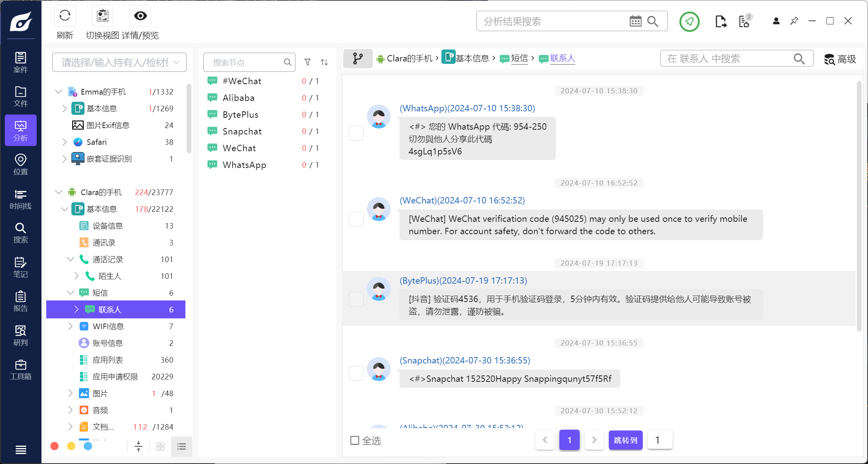Click the branch tree icon before breadcrumb
The height and width of the screenshot is (464, 868).
pos(358,59)
